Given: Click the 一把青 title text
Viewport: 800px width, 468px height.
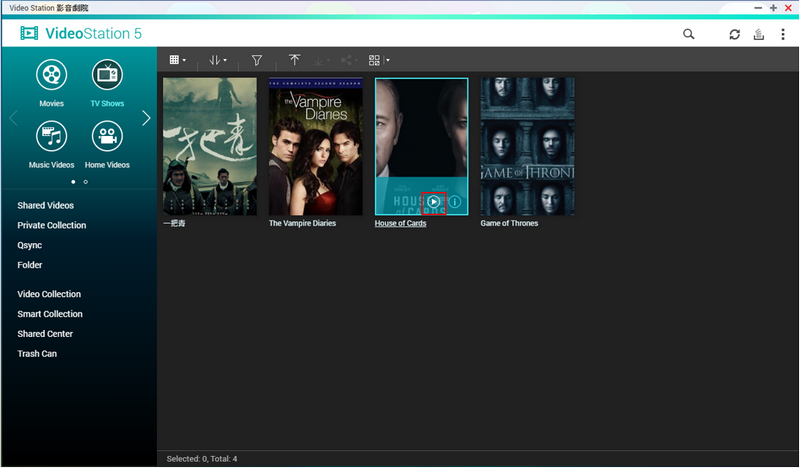Looking at the screenshot, I should pos(174,224).
